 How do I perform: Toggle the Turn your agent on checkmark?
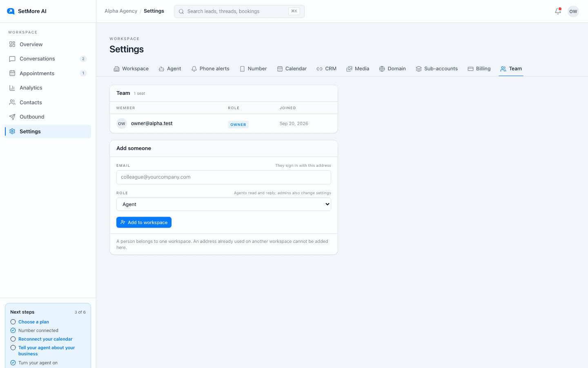coord(13,363)
